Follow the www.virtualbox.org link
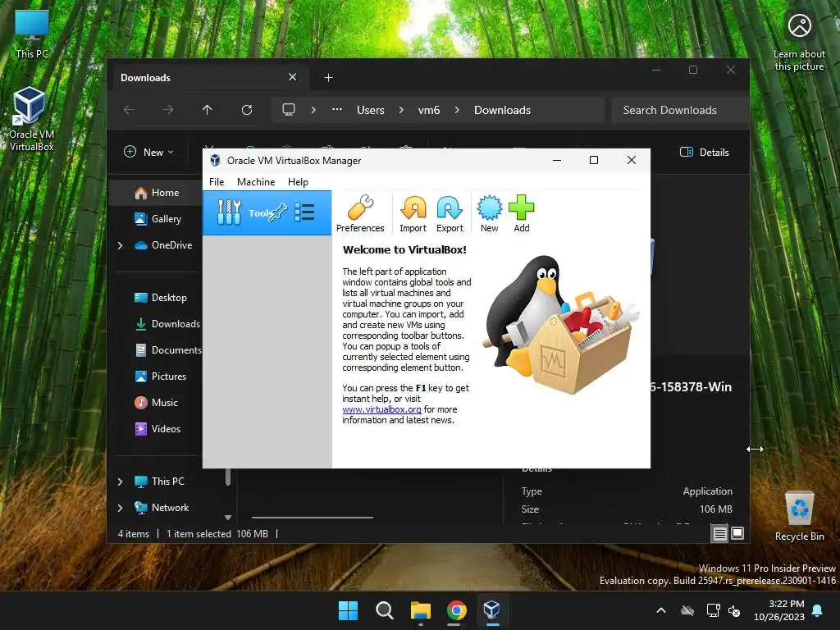The image size is (840, 630). (381, 409)
